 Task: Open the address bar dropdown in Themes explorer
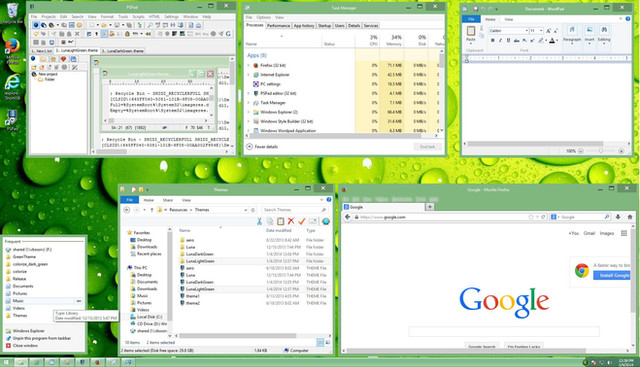click(x=246, y=210)
